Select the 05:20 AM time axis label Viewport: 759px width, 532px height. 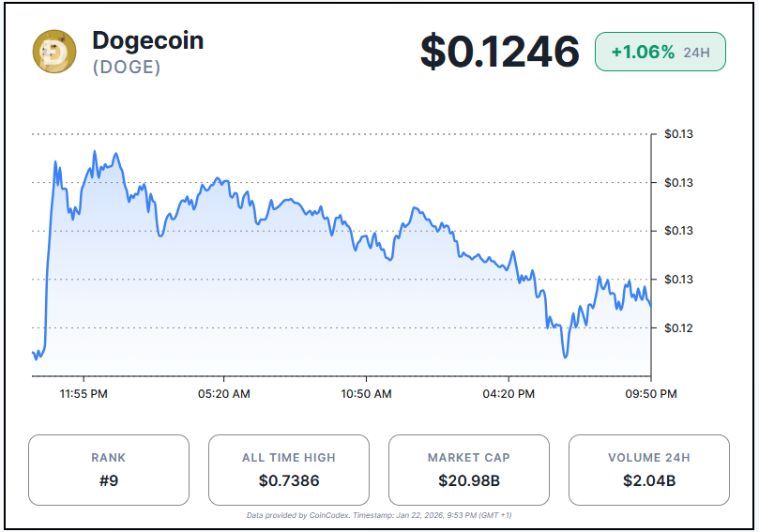click(x=225, y=394)
